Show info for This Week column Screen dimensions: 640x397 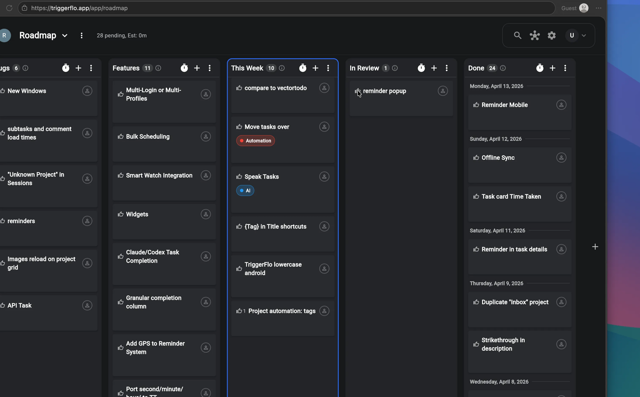pyautogui.click(x=282, y=68)
